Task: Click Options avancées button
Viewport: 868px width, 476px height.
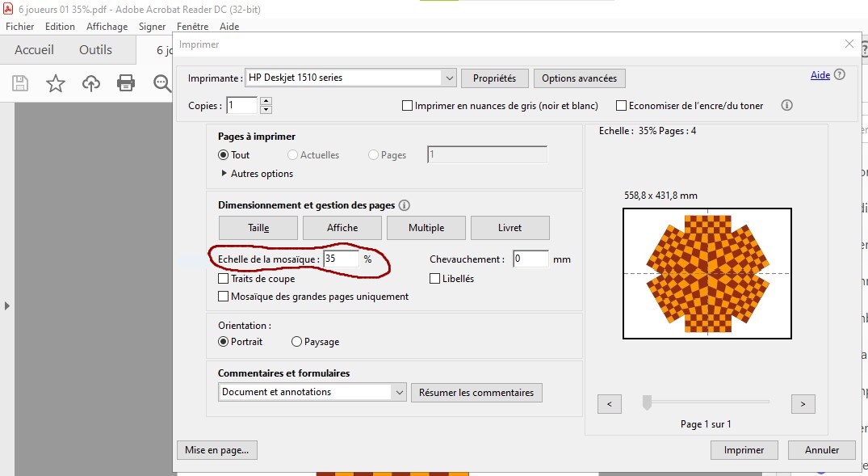Action: click(x=579, y=78)
